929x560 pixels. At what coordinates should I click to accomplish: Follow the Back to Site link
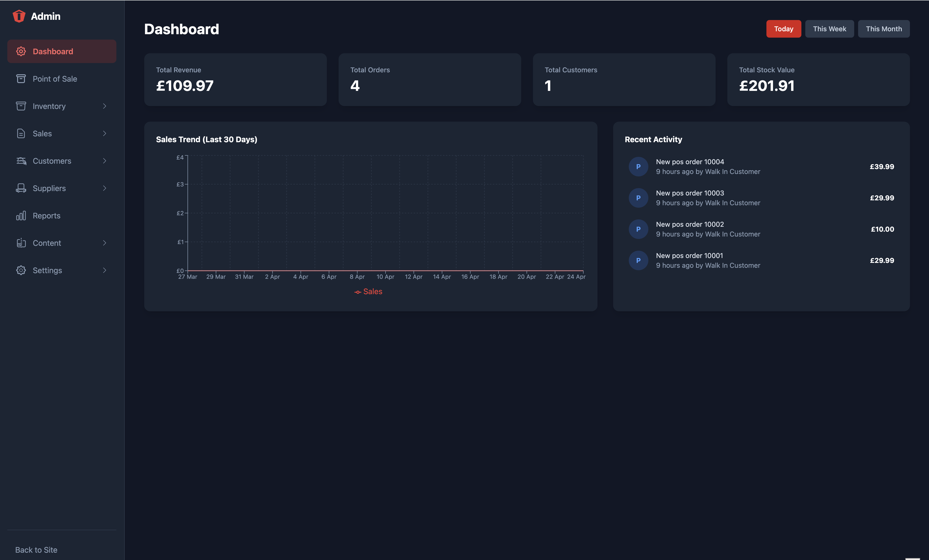point(36,550)
